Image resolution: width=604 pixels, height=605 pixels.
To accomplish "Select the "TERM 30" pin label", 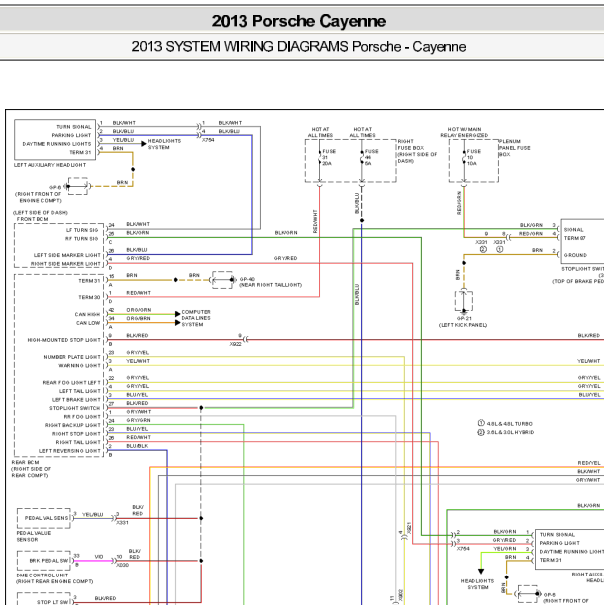I will click(x=89, y=297).
